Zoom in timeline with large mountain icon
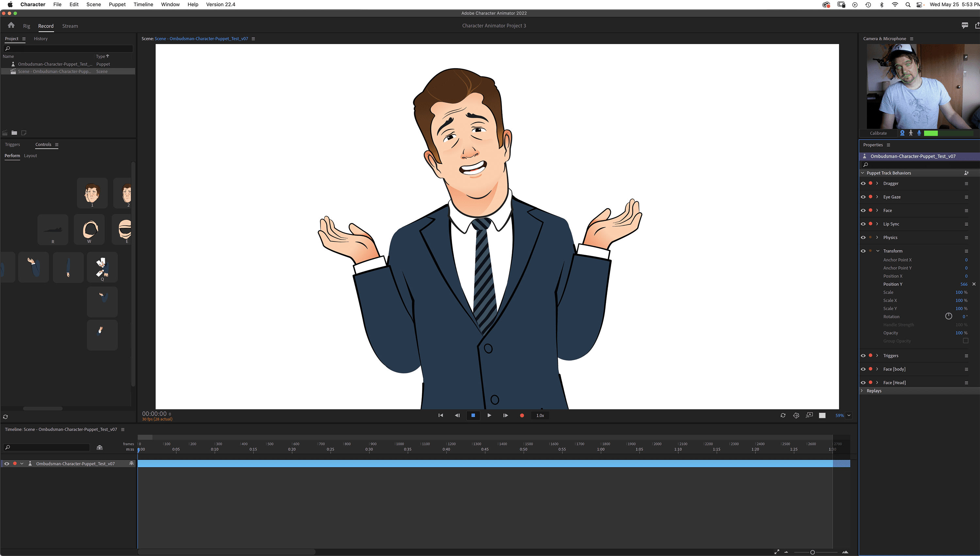This screenshot has width=980, height=556. 845,552
